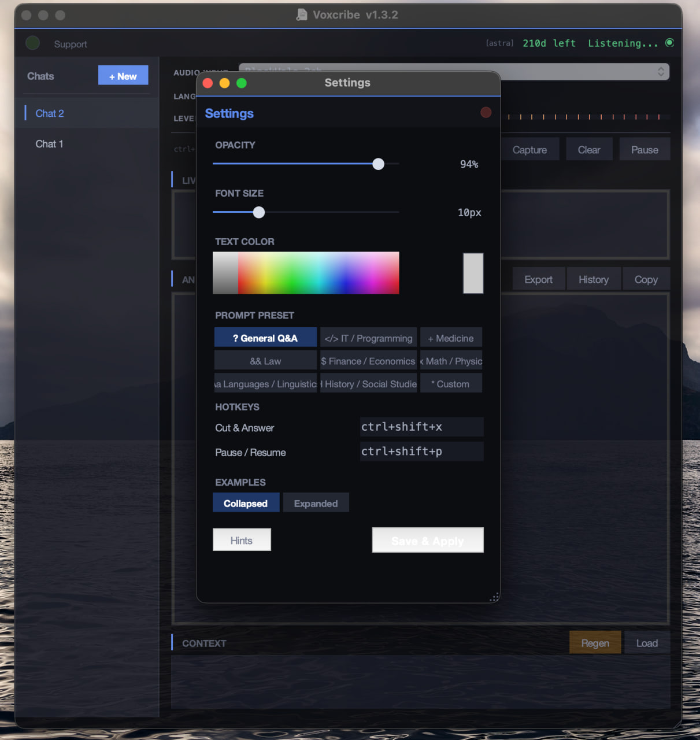Click the Load button in Context section

click(x=647, y=643)
